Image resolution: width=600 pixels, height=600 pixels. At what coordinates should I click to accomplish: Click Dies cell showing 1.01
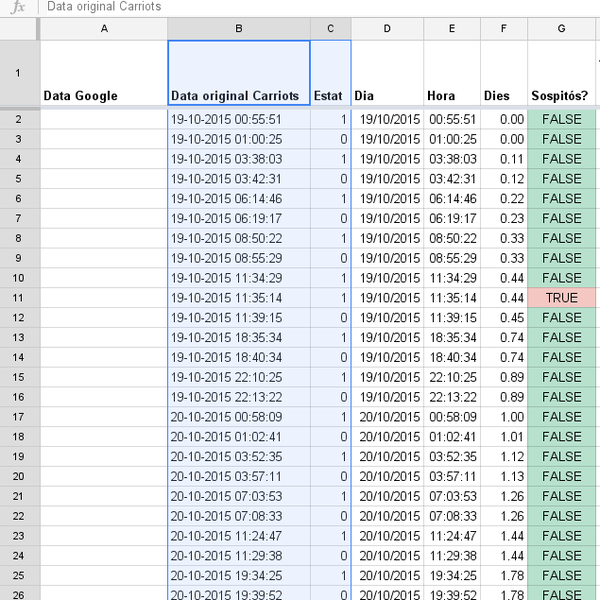(x=503, y=436)
